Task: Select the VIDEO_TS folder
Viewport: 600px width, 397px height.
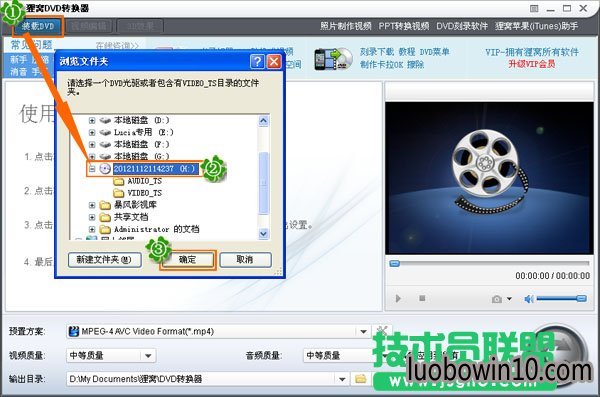Action: pyautogui.click(x=145, y=193)
